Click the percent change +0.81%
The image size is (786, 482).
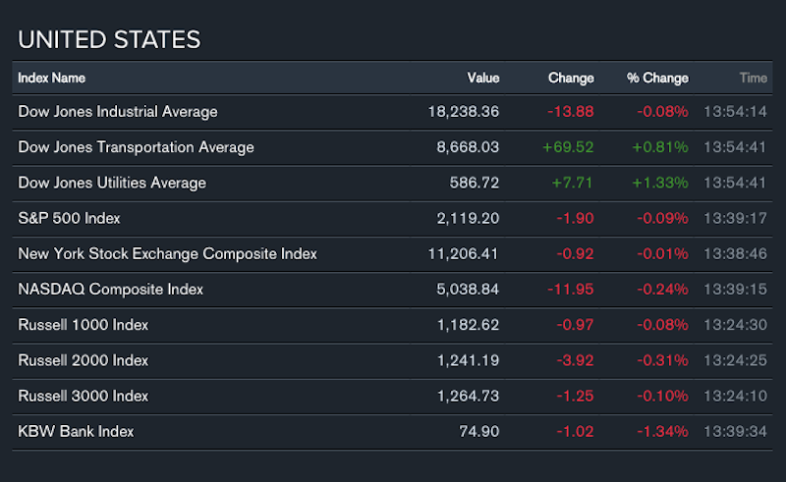point(660,147)
